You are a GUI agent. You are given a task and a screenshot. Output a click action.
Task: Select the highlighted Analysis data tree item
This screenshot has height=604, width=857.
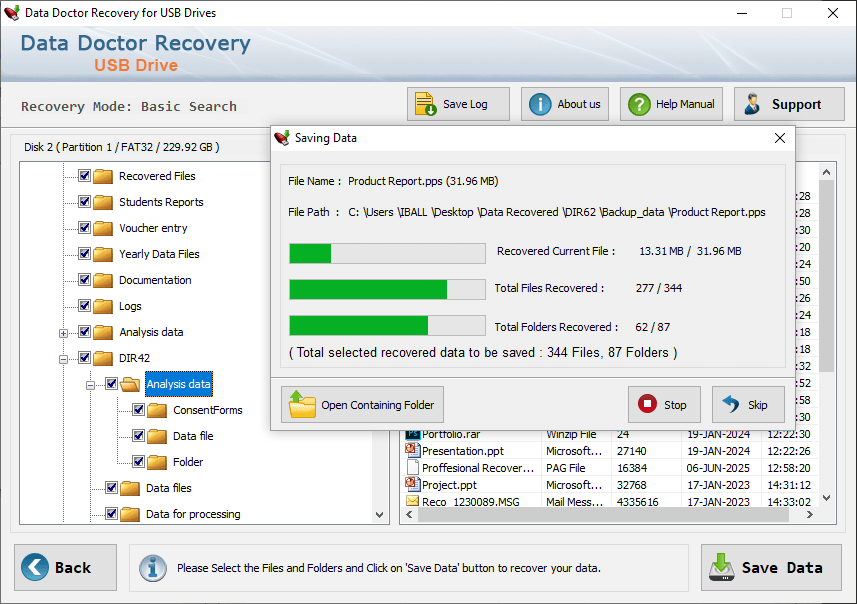(179, 384)
